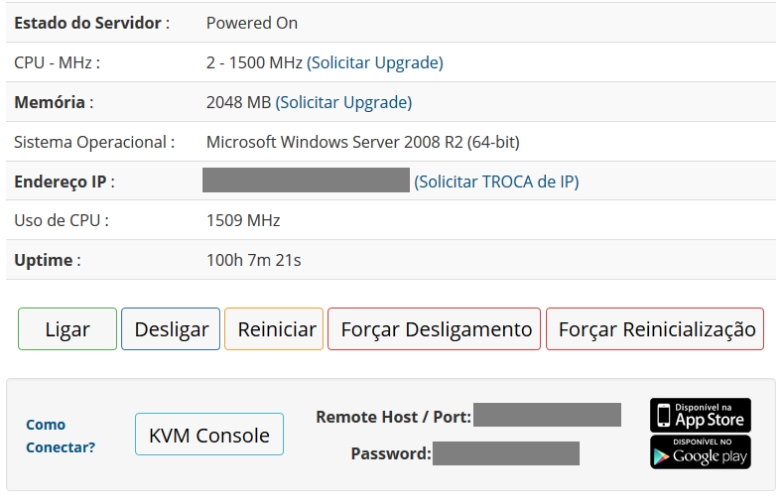Viewport: 784px width, 497px height.
Task: Open the Como Conectar? help link
Action: (62, 435)
